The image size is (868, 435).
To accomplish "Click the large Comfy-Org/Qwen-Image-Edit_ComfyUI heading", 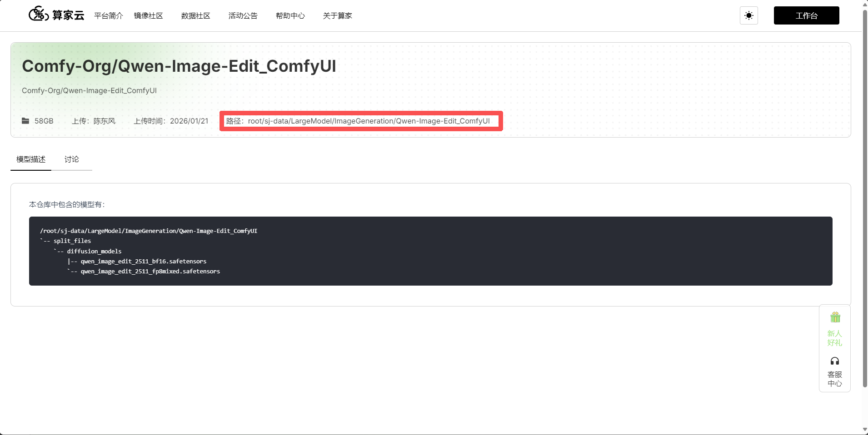I will (x=179, y=66).
